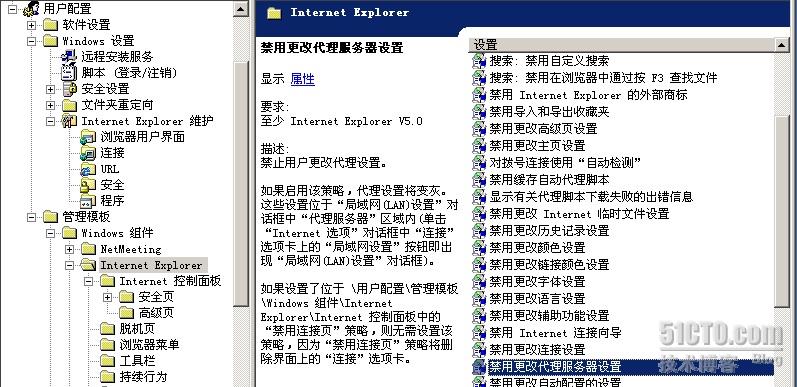Screen dimensions: 797x387
Task: Open the 属性 link
Action: [x=302, y=79]
